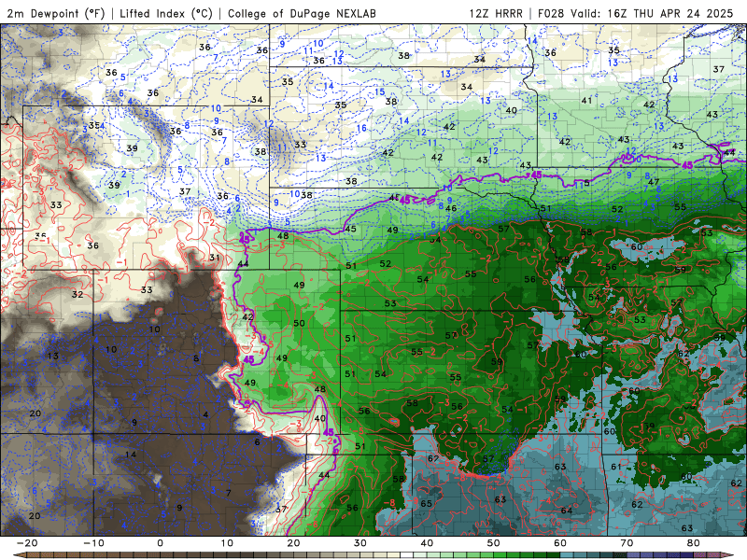Click the '46' dewpoint value on the map
The height and width of the screenshot is (560, 747).
(x=451, y=208)
